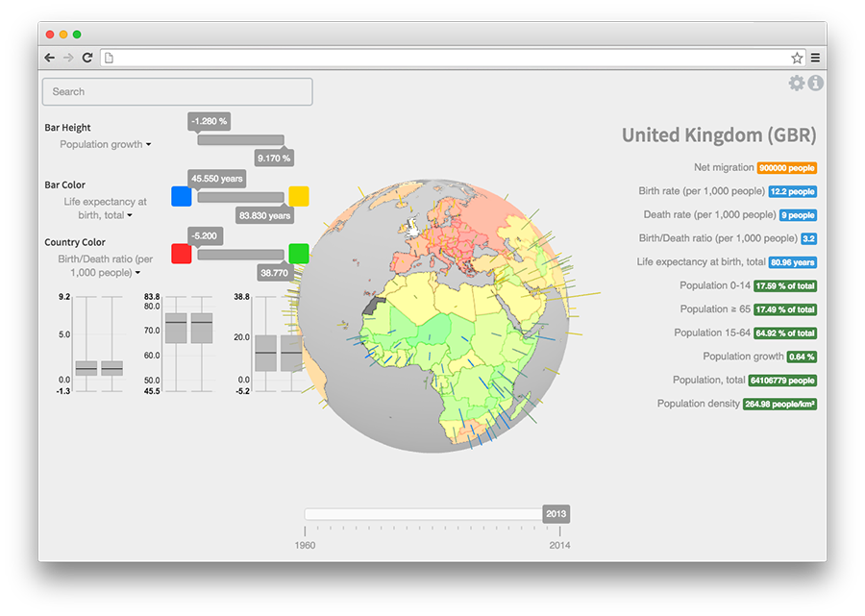
Task: Click the 12.2 people birth rate badge
Action: [793, 192]
